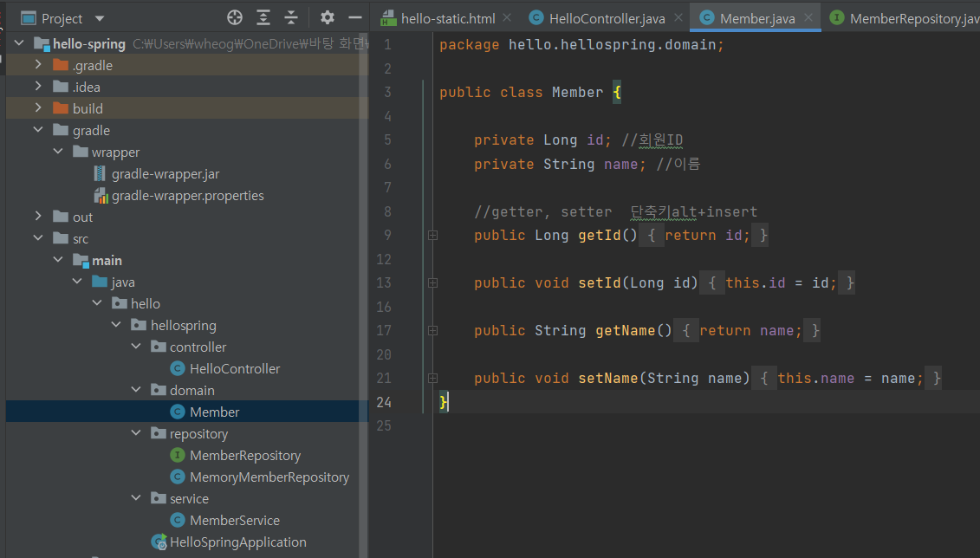Click gradle-wrapper.jar archive icon

pos(100,173)
